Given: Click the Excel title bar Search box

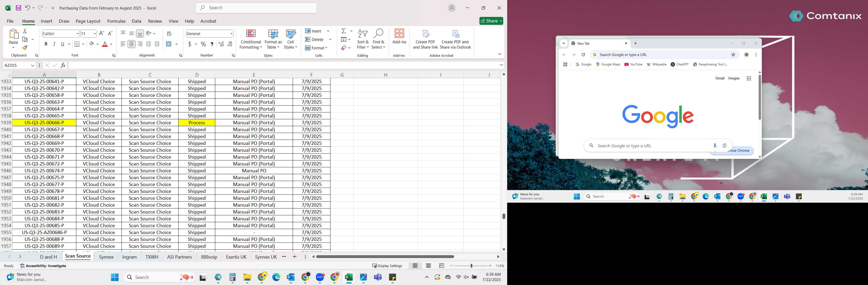Looking at the screenshot, I should click(256, 8).
